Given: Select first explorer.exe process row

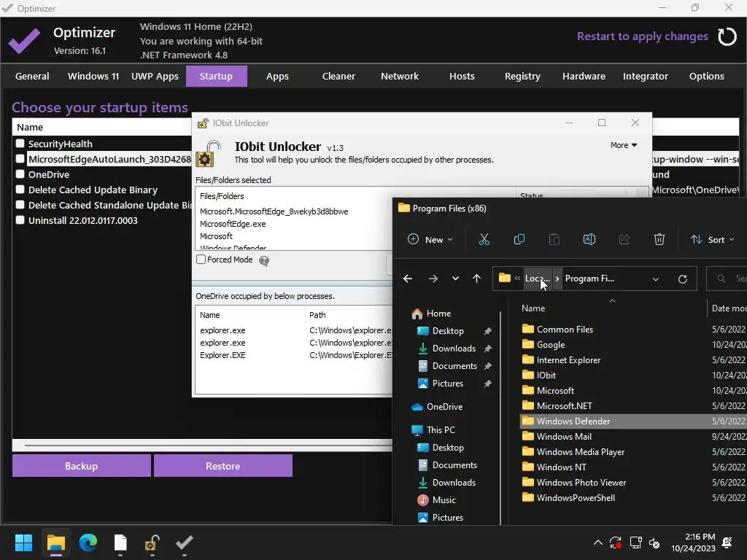Looking at the screenshot, I should [293, 330].
